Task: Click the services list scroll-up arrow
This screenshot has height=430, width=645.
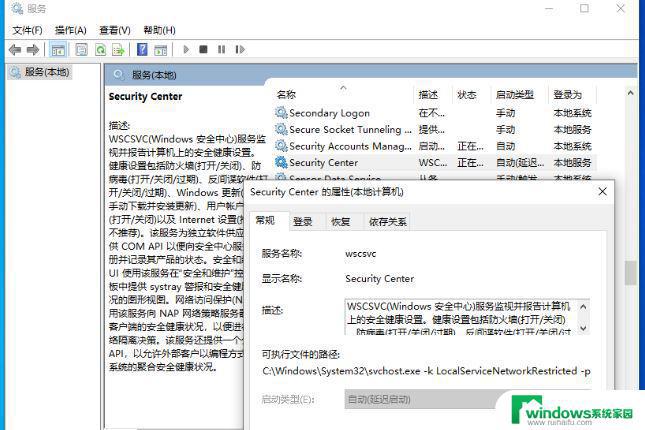Action: click(x=630, y=93)
